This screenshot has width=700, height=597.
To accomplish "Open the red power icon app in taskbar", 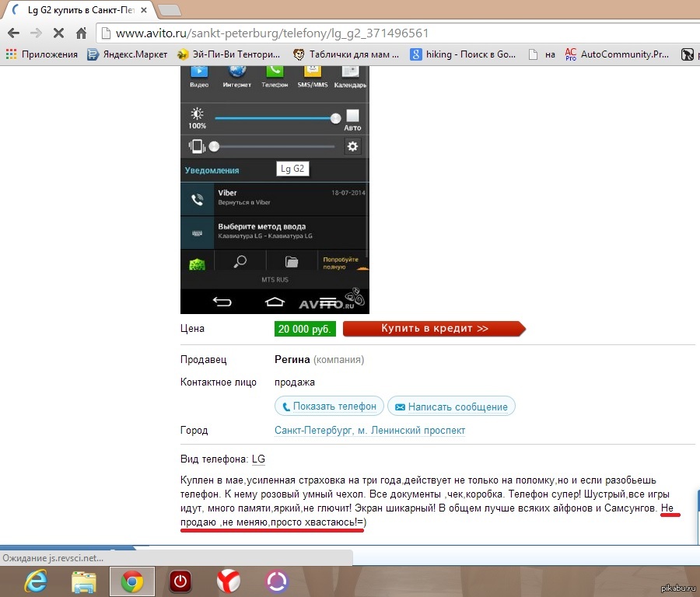I will (180, 581).
